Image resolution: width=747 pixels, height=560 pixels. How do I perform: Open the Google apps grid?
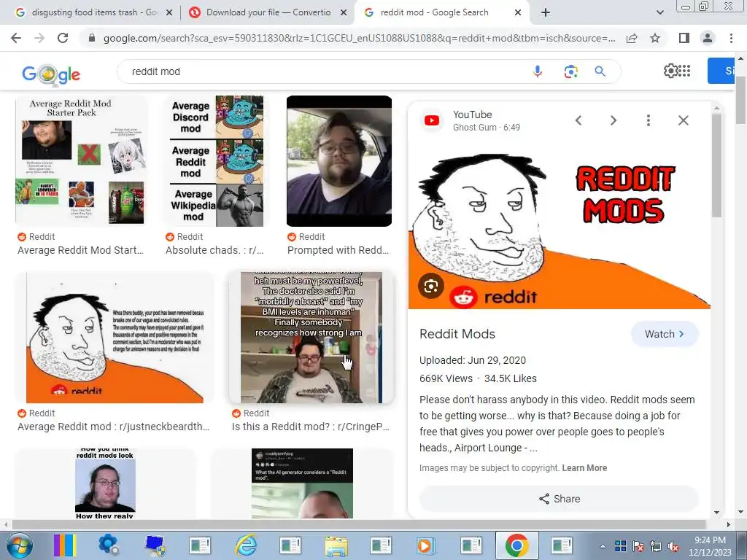(684, 71)
